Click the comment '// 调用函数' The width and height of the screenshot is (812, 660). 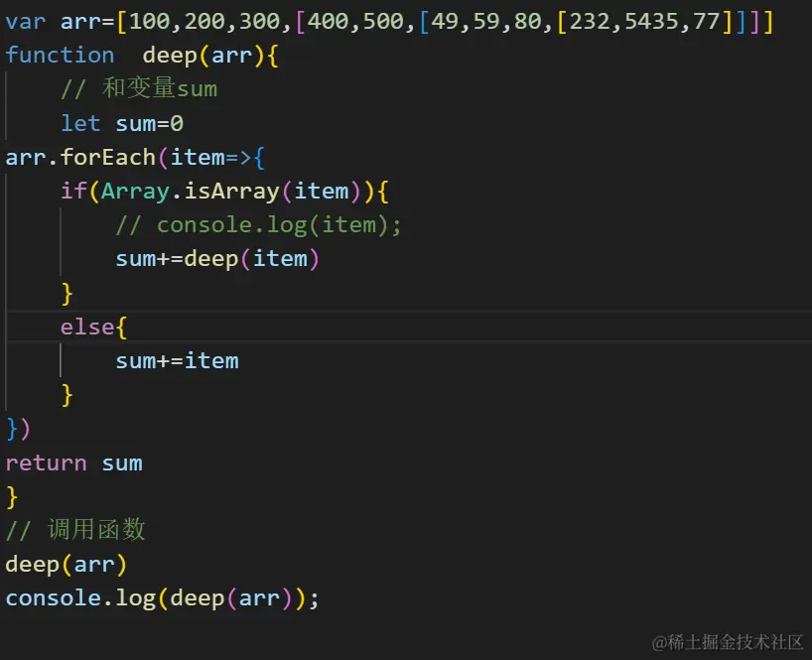point(75,530)
